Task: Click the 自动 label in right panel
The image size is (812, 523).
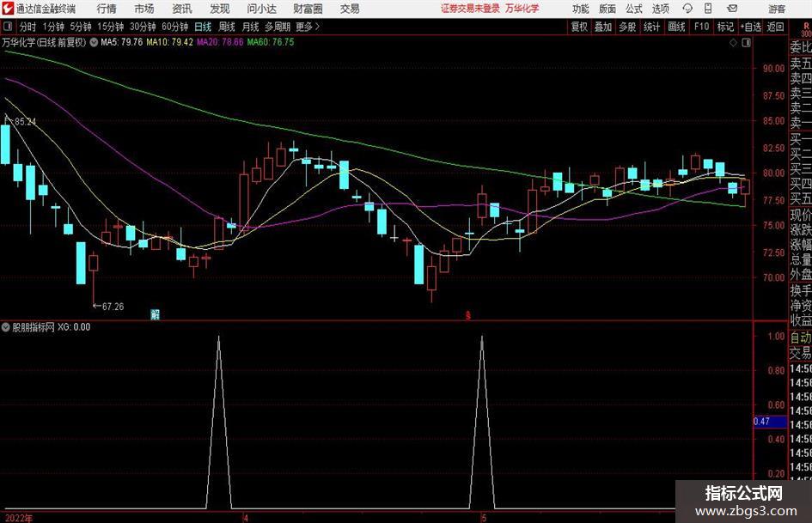Action: pyautogui.click(x=801, y=338)
